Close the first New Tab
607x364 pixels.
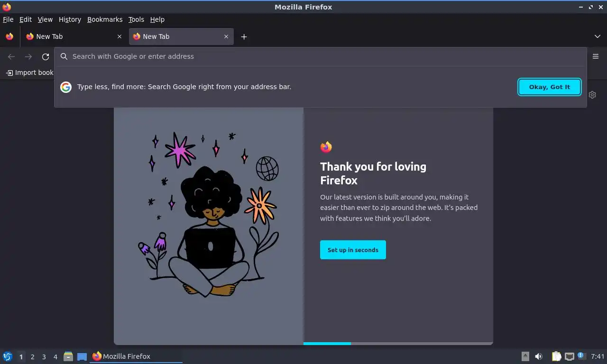click(x=120, y=36)
